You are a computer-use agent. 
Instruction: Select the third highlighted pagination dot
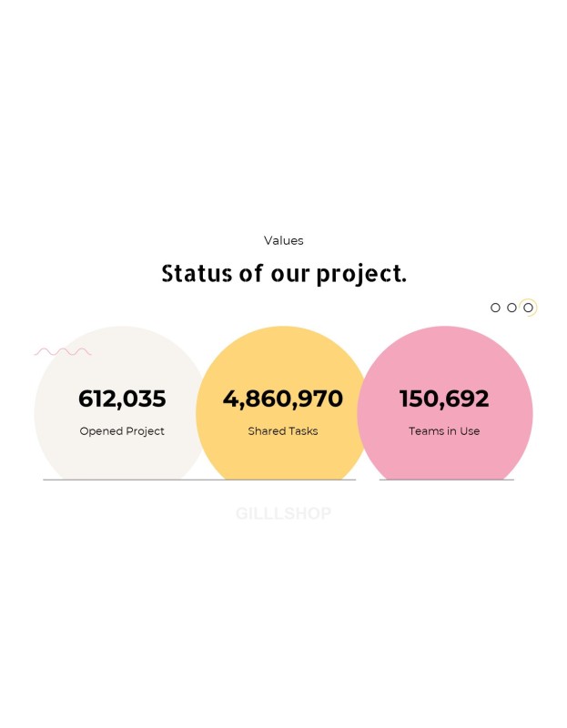click(528, 308)
